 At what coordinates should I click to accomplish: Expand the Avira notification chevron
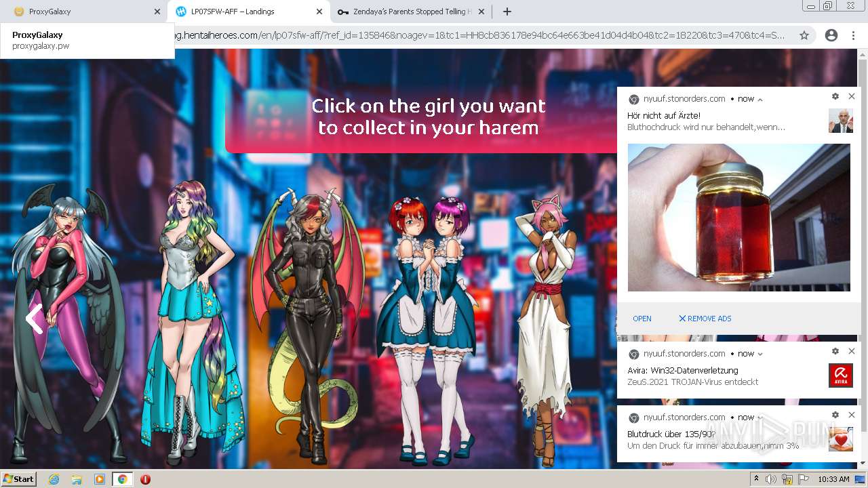[x=760, y=354]
